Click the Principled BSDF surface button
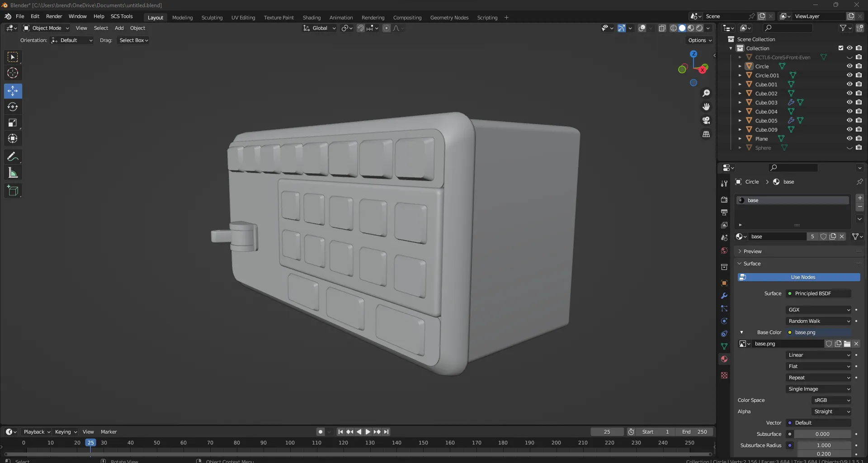 pos(818,293)
